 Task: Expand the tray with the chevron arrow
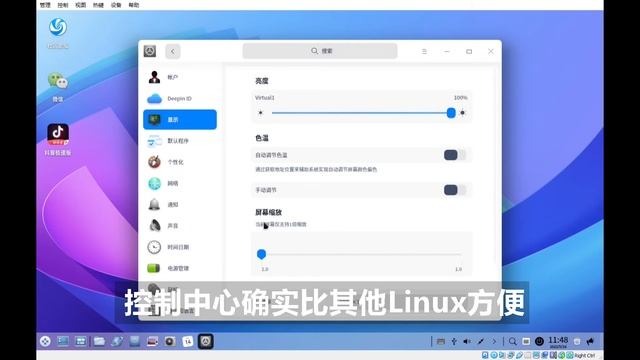[494, 341]
